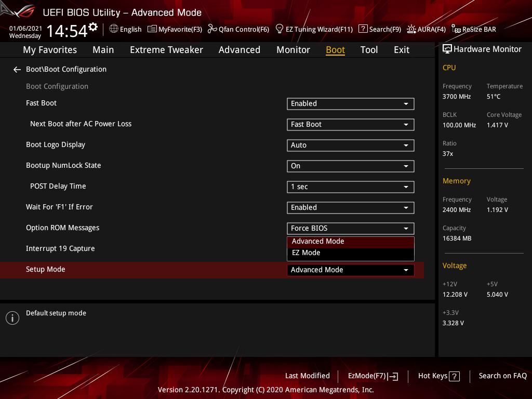Switch to My Favorites tab
Screen dimensions: 532x399
click(50, 50)
